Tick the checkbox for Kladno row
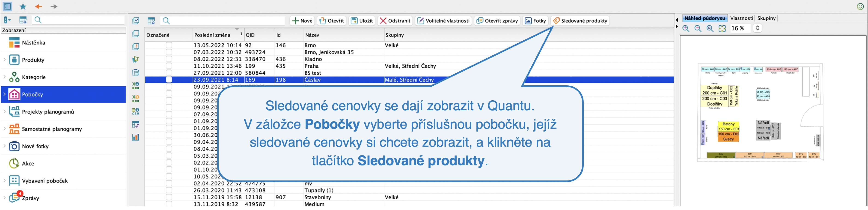The image size is (868, 210). (169, 59)
